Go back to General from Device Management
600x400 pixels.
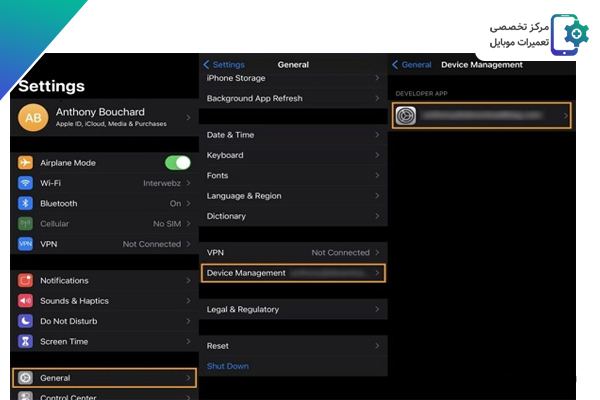pos(412,65)
